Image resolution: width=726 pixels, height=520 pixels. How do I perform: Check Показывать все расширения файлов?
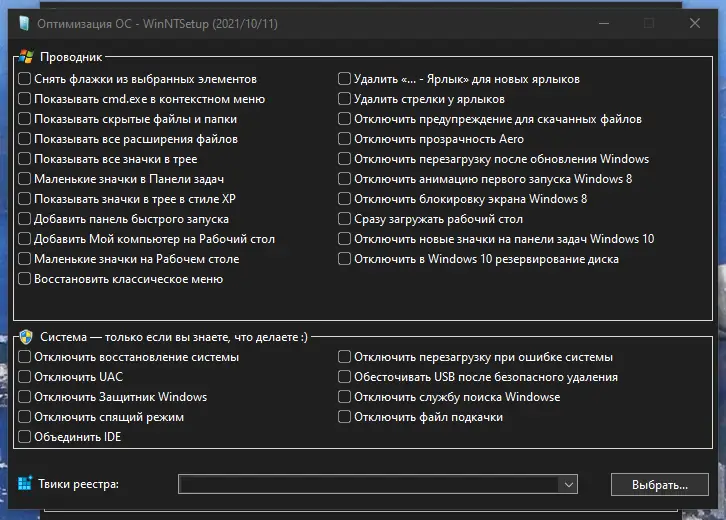25,139
